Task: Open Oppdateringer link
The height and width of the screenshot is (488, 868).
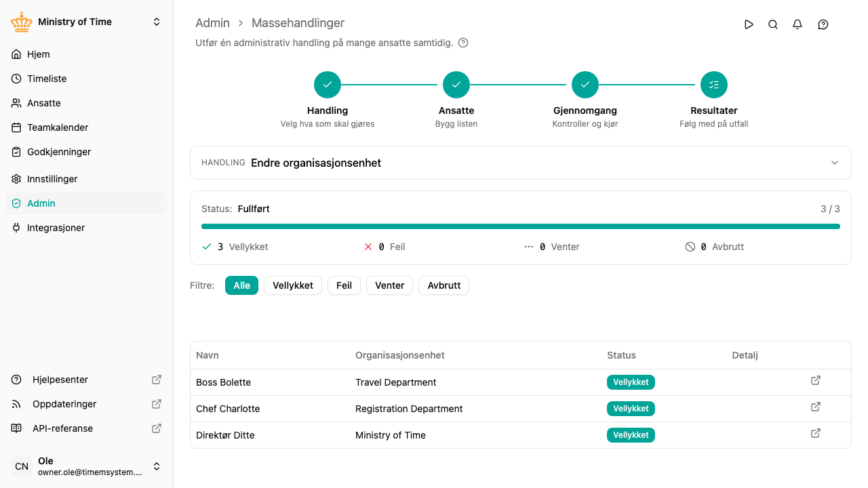Action: [86, 404]
